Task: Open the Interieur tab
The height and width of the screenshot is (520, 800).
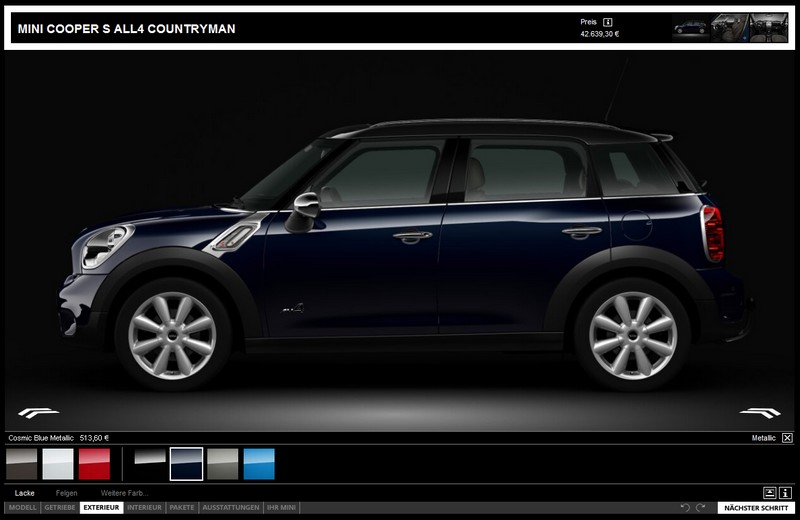Action: 145,508
